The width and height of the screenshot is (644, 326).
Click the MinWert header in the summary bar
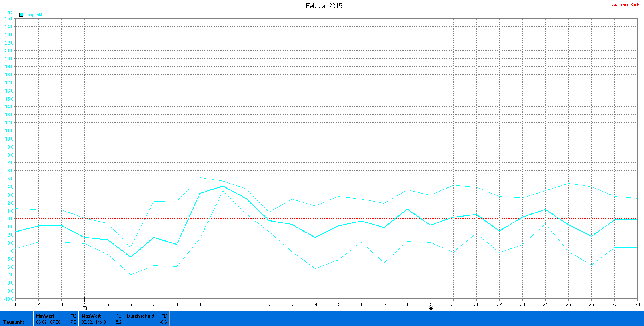[45, 316]
